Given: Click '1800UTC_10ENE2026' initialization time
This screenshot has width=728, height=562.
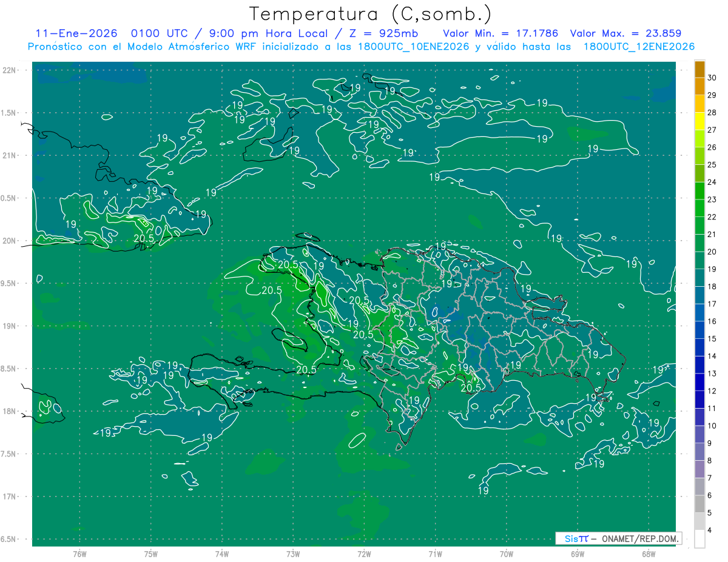Looking at the screenshot, I should 413,47.
